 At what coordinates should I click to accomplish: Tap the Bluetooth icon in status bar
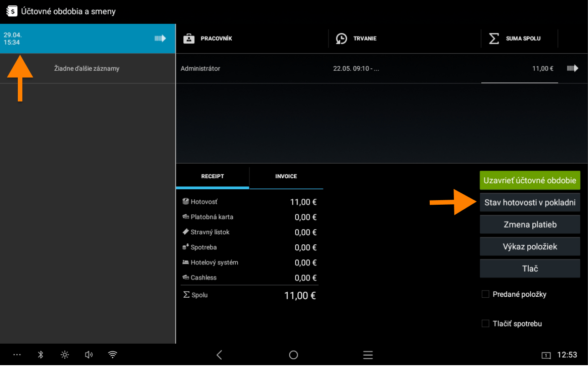40,355
